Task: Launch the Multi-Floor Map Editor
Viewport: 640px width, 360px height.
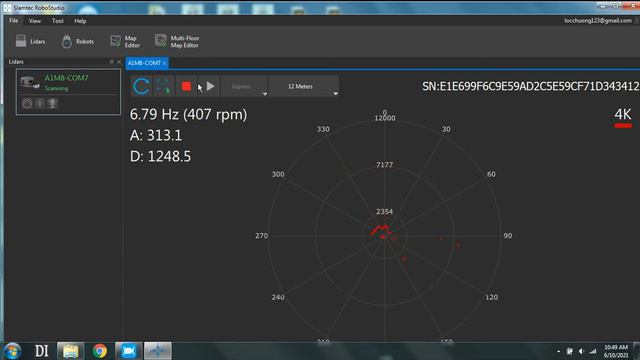Action: coord(177,41)
